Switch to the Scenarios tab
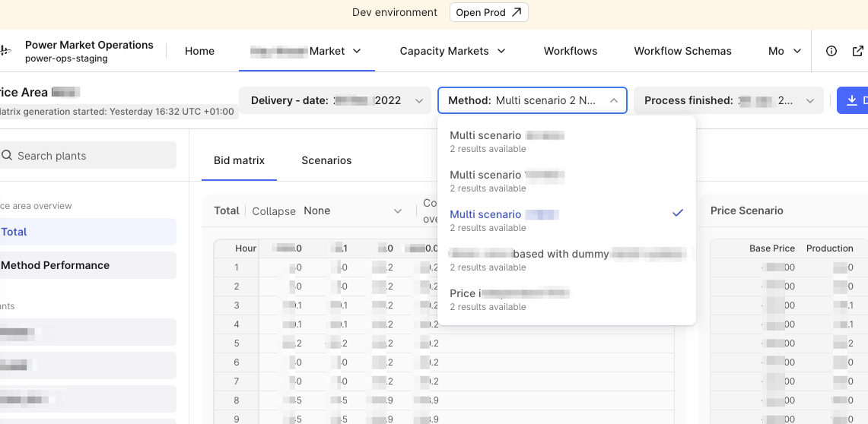The width and height of the screenshot is (868, 424). [326, 160]
